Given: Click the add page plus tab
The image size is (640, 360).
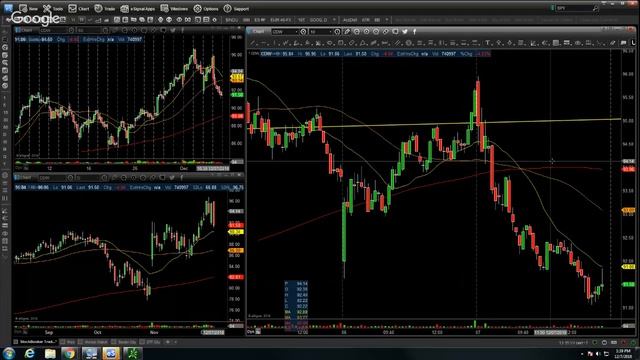Looking at the screenshot, I should 168,342.
